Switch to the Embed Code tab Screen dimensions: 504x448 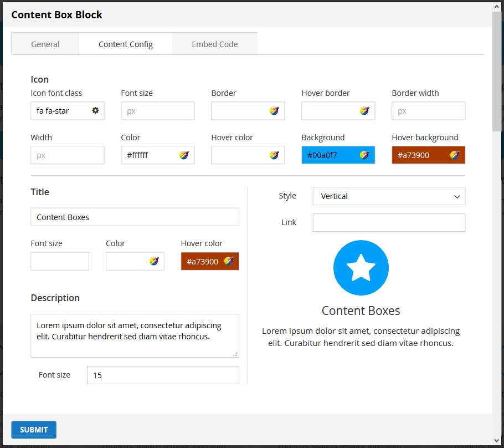[x=215, y=44]
